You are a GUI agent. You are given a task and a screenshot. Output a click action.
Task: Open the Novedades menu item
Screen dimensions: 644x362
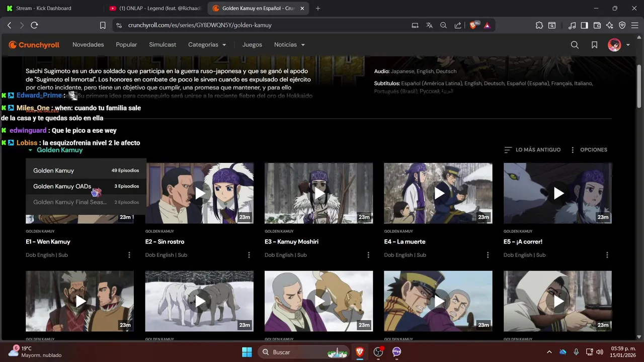point(88,45)
